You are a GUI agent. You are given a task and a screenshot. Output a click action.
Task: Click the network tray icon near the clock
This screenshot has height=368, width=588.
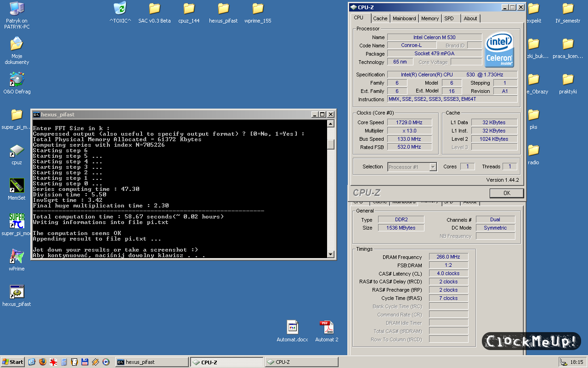pos(563,362)
